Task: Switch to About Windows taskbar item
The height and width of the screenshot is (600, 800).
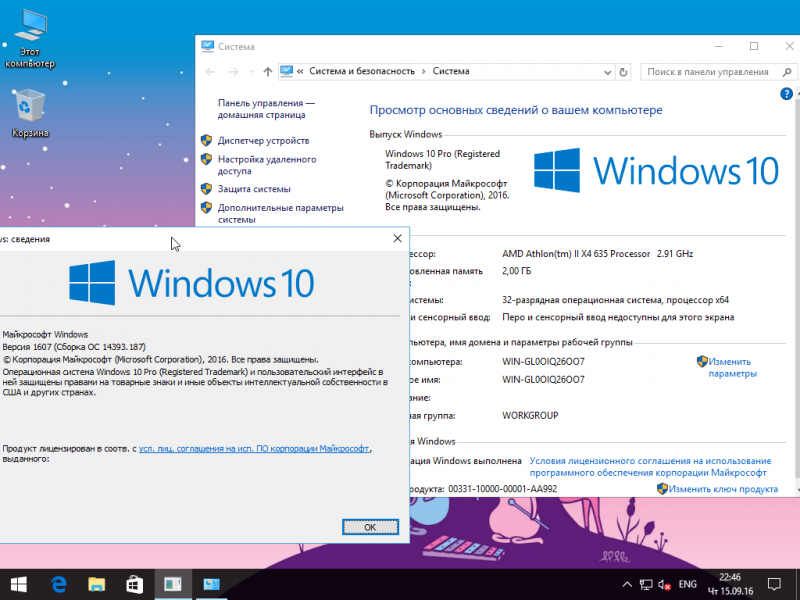Action: [172, 585]
